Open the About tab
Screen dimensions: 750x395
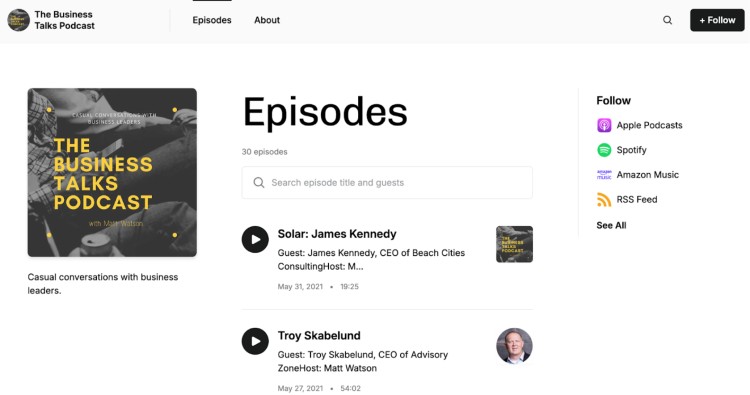tap(267, 20)
